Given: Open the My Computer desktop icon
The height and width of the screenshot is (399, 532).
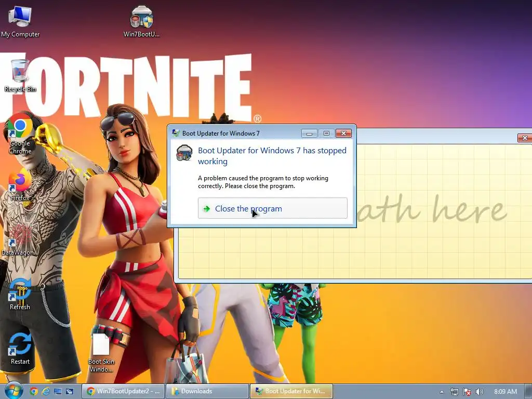Looking at the screenshot, I should 20,21.
